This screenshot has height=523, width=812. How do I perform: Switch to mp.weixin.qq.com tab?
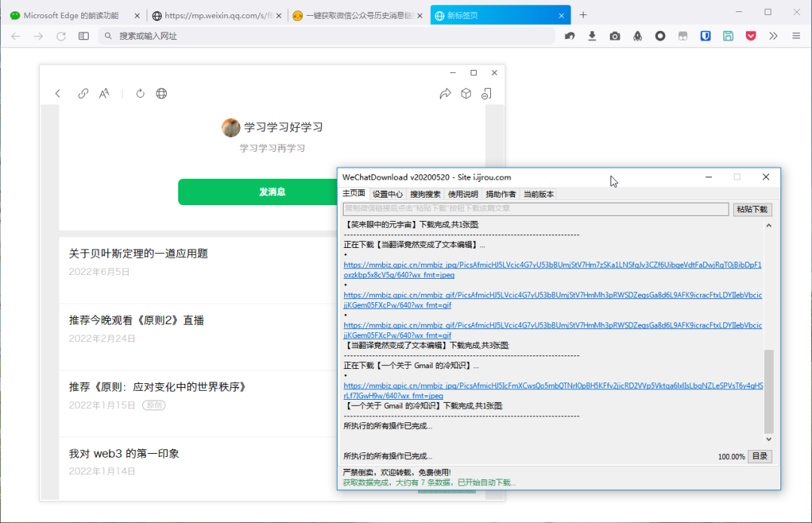pyautogui.click(x=215, y=16)
